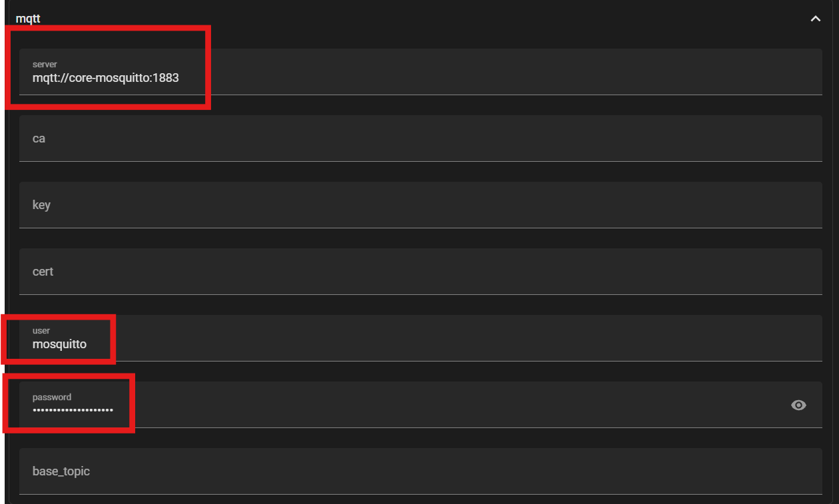Screen dimensions: 839x504
Task: Click the masked password dots
Action: (73, 409)
